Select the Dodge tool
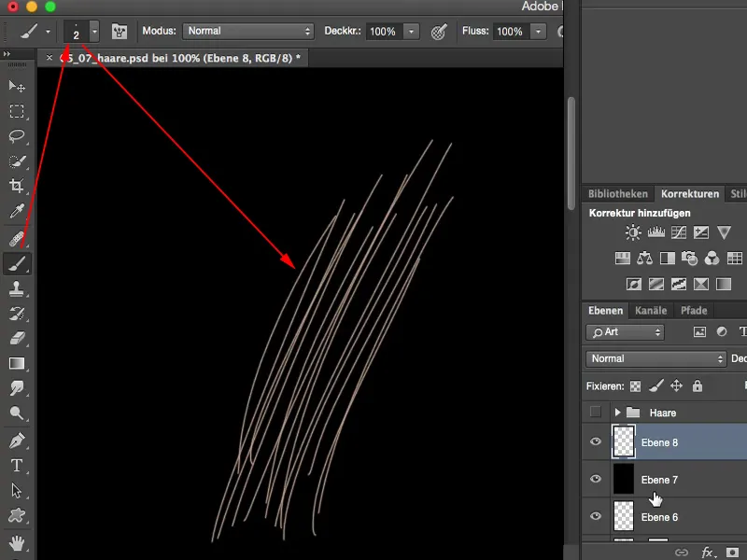Viewport: 747px width, 560px height. 17,413
